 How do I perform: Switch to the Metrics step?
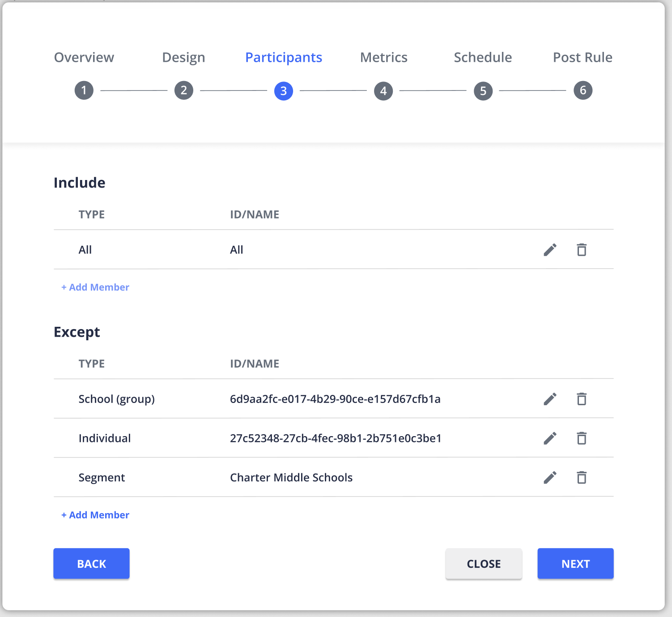click(x=383, y=57)
